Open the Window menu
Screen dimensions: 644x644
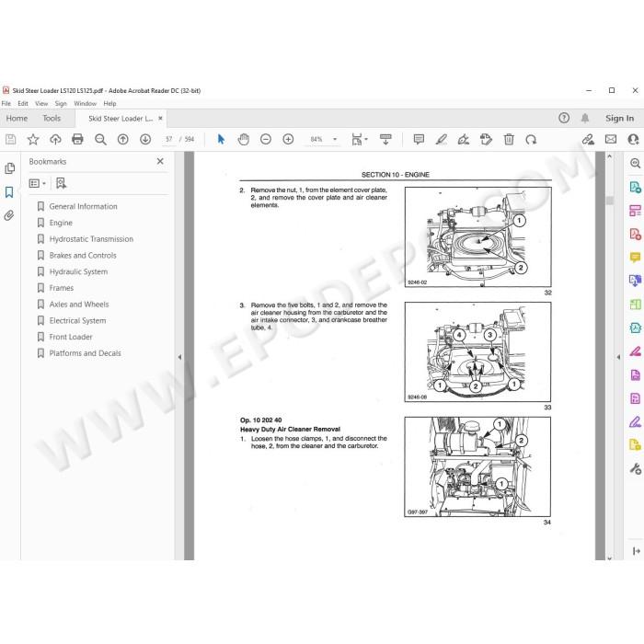tap(85, 103)
